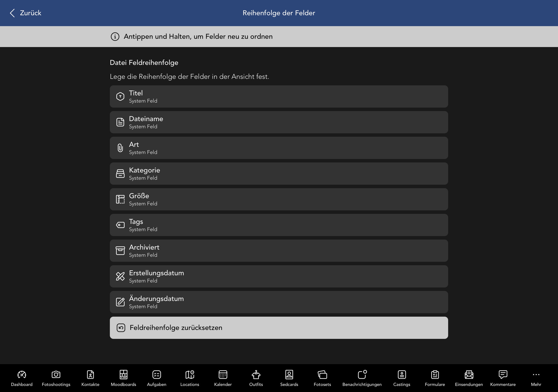Open the Mehr overflow tab
The image size is (558, 392).
(x=536, y=378)
